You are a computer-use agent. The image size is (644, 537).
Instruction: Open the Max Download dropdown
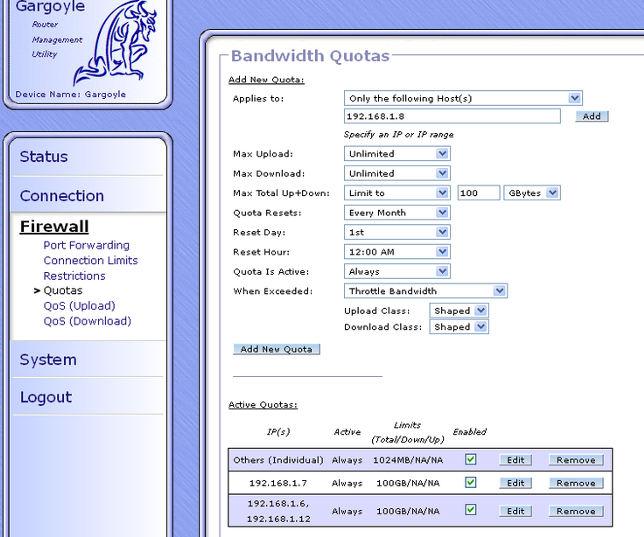click(x=397, y=173)
